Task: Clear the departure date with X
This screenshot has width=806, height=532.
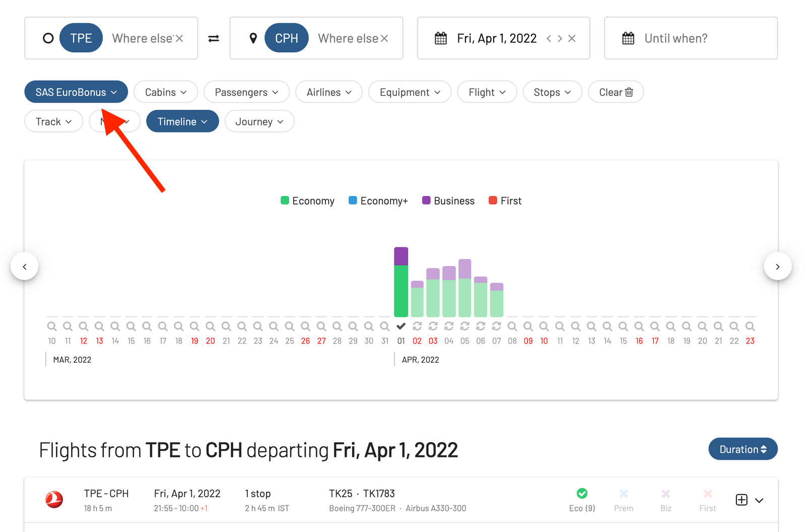Action: tap(572, 38)
